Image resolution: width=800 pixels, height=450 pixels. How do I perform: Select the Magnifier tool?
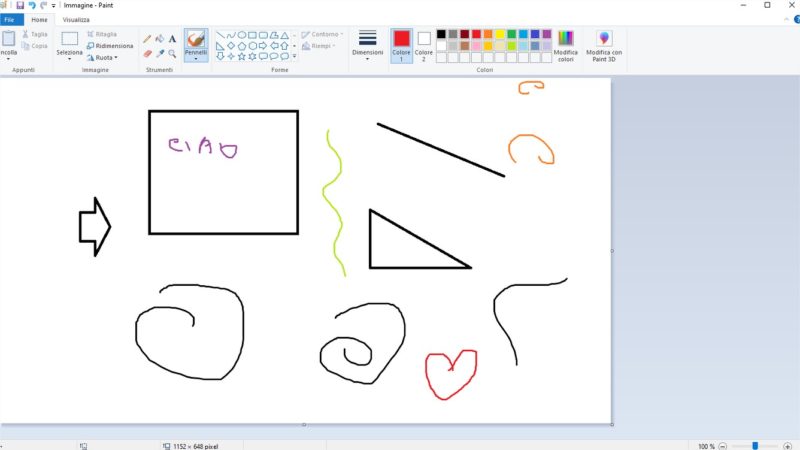(x=172, y=54)
